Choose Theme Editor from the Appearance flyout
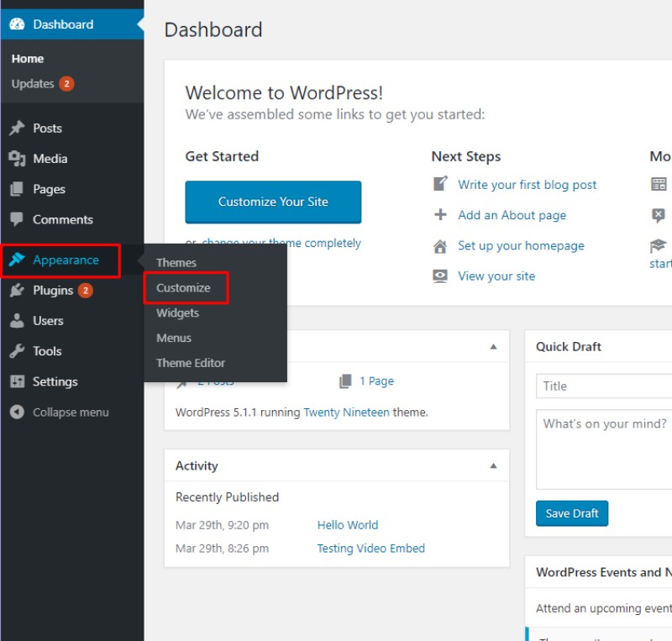 (191, 363)
